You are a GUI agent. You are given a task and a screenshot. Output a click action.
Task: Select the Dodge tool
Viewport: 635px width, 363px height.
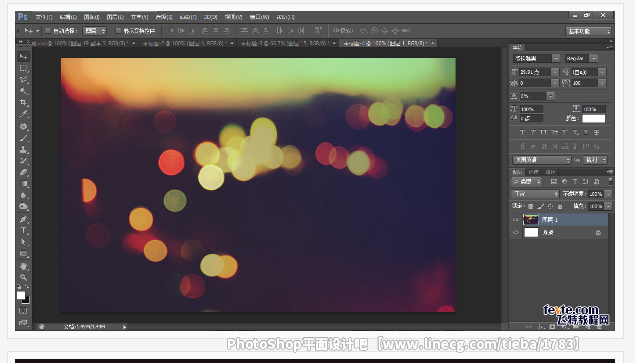pyautogui.click(x=23, y=207)
